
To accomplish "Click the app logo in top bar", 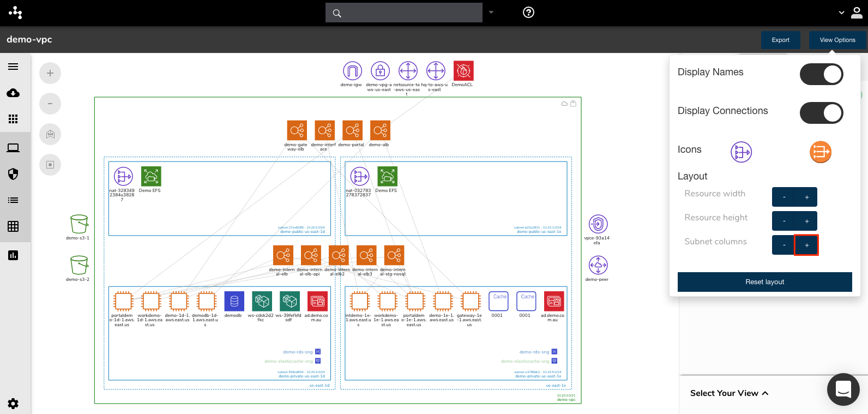I will [15, 13].
